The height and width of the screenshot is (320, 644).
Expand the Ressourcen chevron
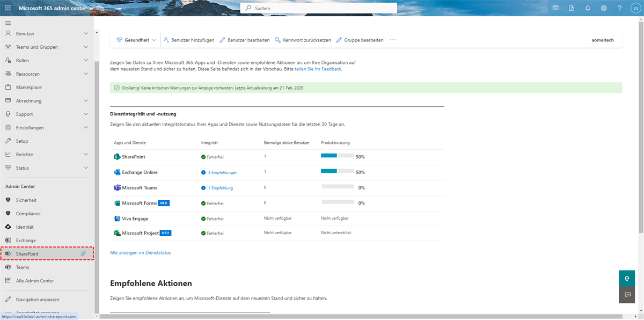86,74
